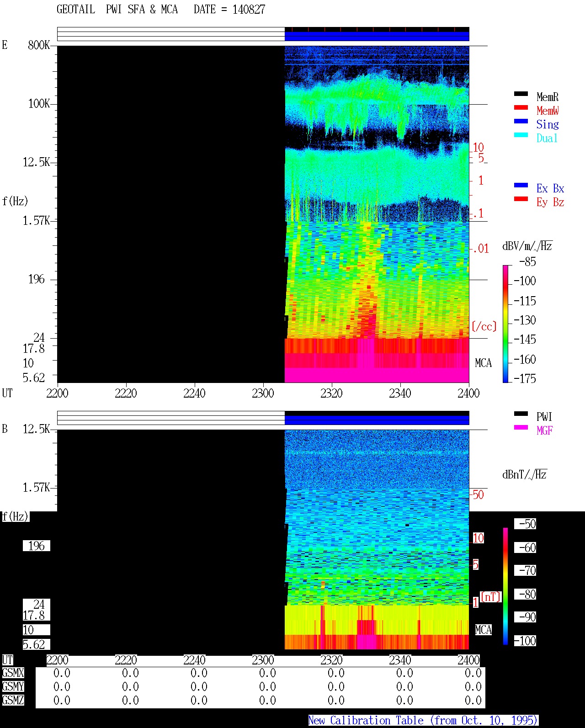Click the E panel '2340' time tick label

(400, 393)
